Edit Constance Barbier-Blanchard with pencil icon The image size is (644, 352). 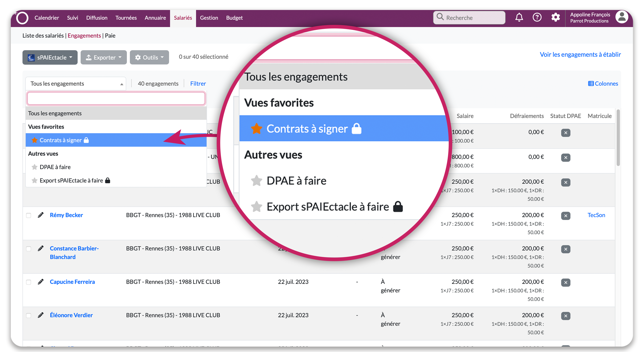tap(41, 248)
